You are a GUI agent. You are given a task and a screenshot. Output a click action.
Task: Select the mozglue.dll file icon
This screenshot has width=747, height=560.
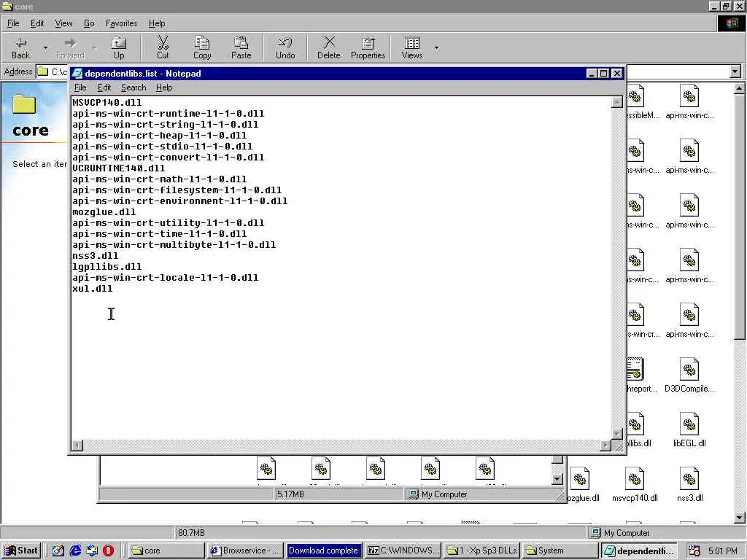point(582,485)
